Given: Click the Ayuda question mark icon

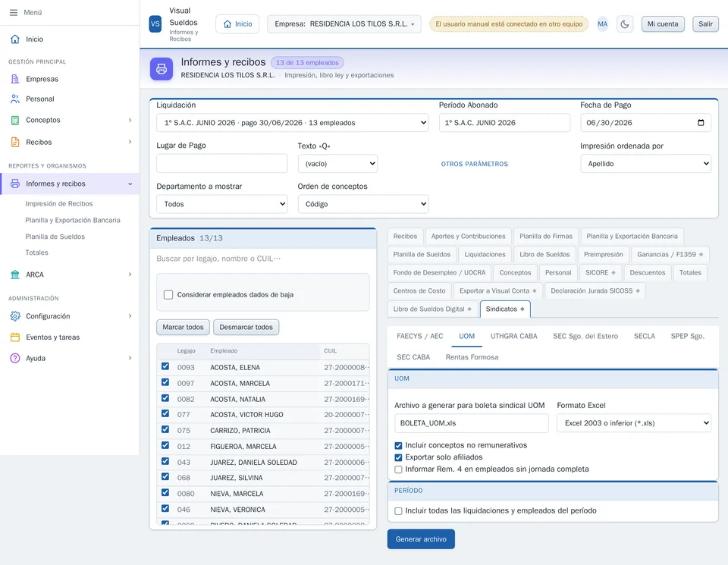Looking at the screenshot, I should (15, 359).
